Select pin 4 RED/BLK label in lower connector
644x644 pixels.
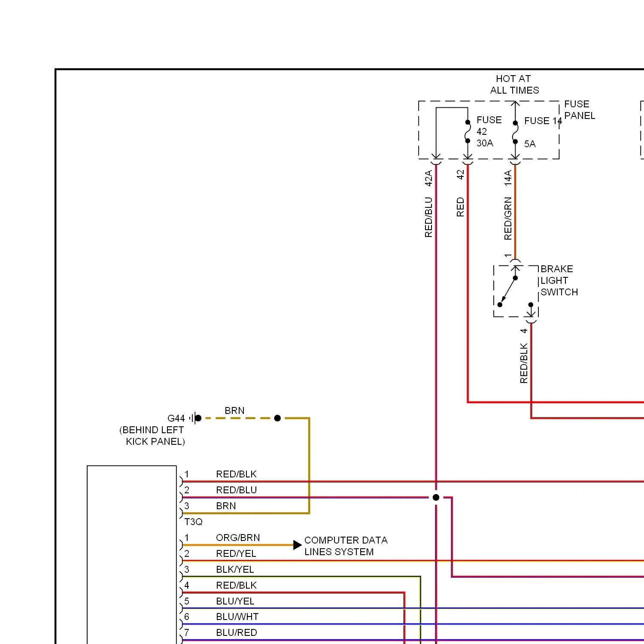[236, 585]
